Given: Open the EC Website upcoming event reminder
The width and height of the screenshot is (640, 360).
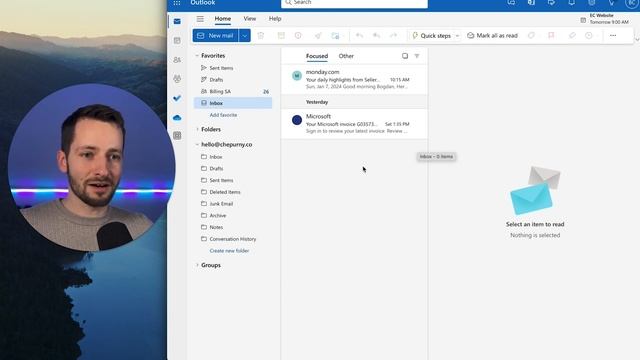Looking at the screenshot, I should 604,19.
